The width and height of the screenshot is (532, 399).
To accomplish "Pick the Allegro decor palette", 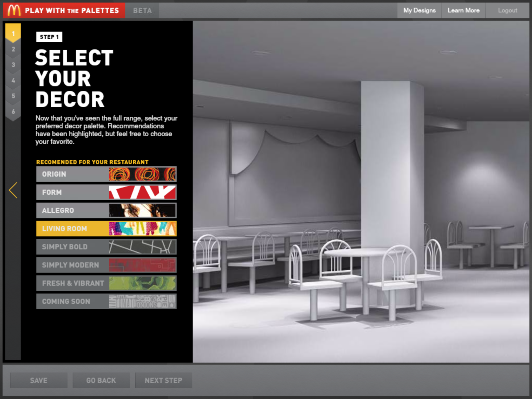I will [106, 210].
